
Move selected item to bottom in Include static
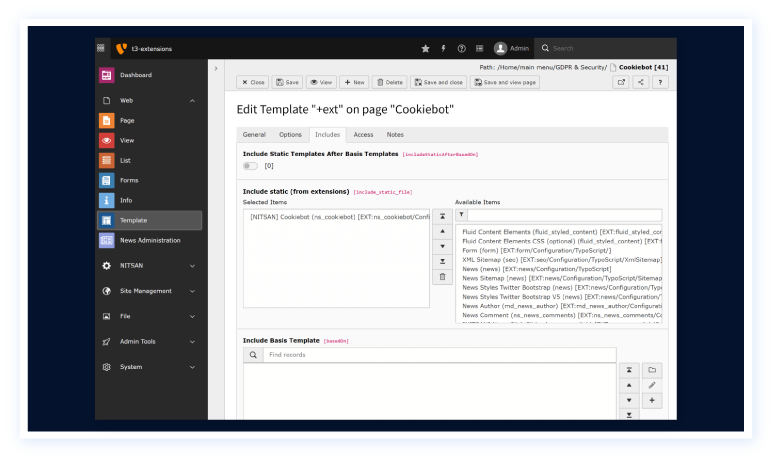click(442, 262)
